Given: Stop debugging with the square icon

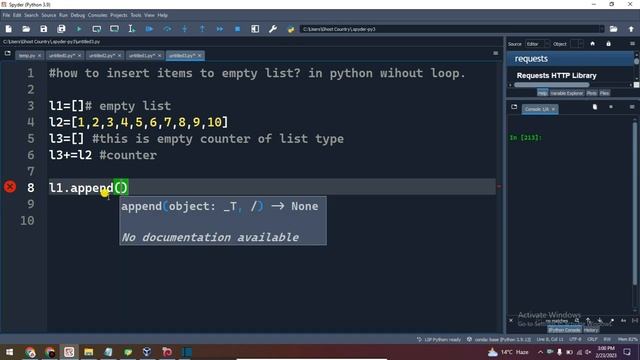Looking at the screenshot, I should pyautogui.click(x=238, y=29).
